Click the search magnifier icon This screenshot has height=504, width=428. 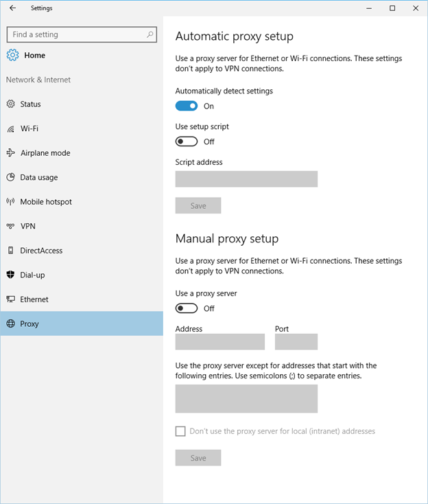[x=150, y=34]
